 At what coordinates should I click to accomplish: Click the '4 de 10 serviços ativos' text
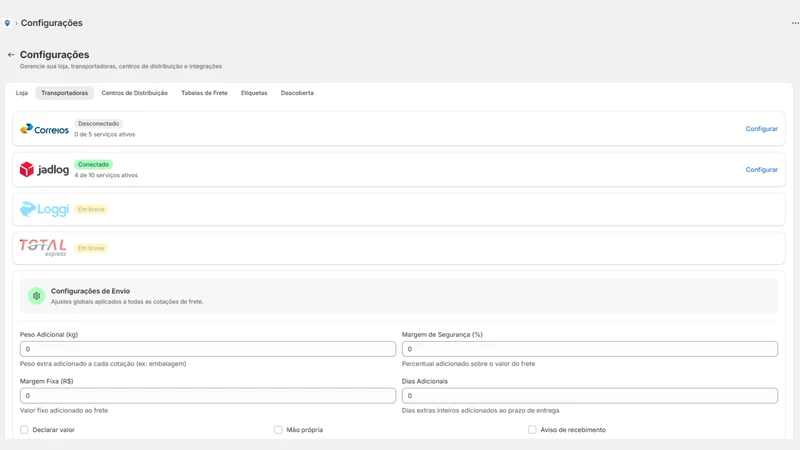coord(106,176)
